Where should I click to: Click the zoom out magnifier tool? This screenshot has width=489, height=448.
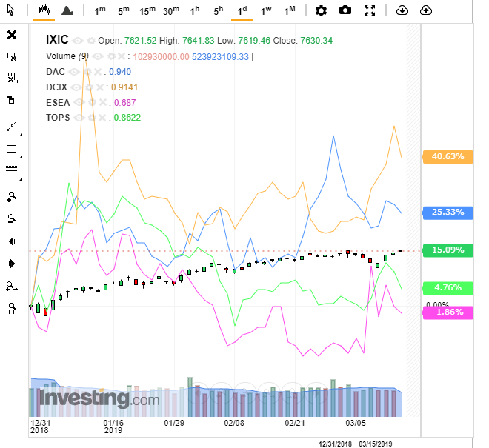[11, 218]
